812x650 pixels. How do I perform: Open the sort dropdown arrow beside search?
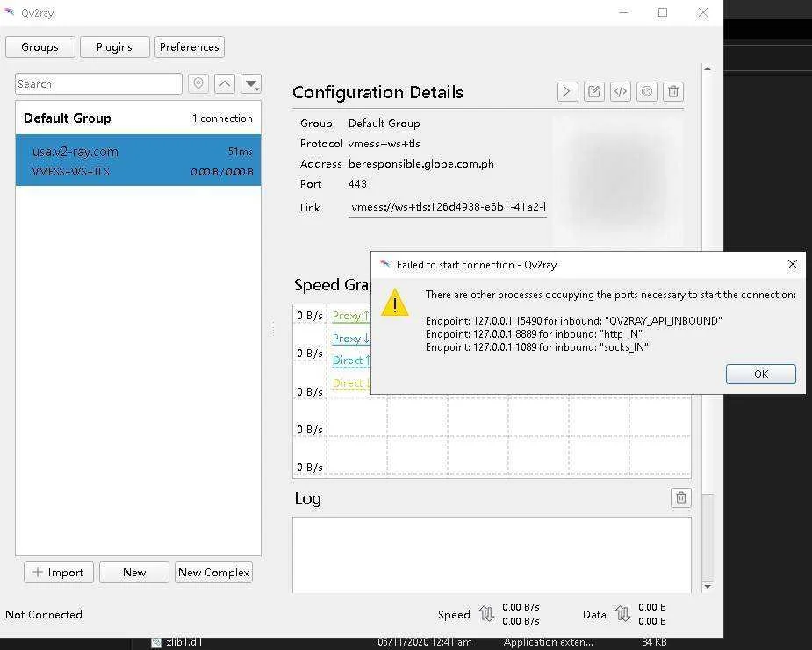click(x=251, y=84)
